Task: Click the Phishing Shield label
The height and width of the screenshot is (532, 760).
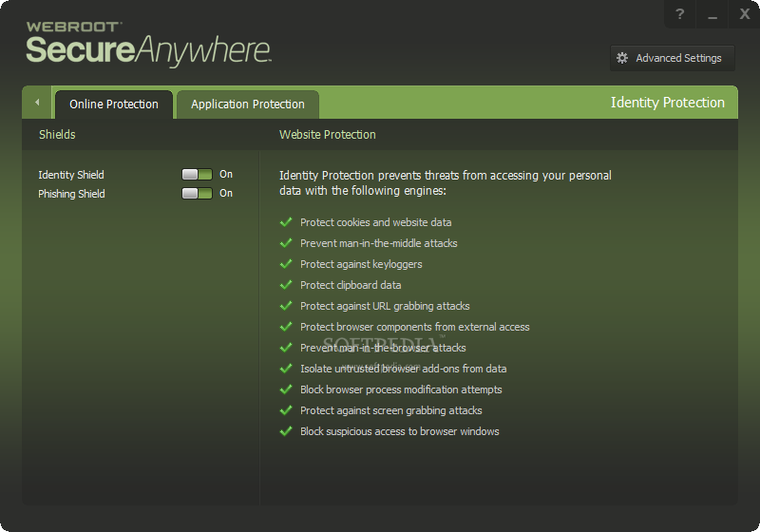Action: pos(71,194)
